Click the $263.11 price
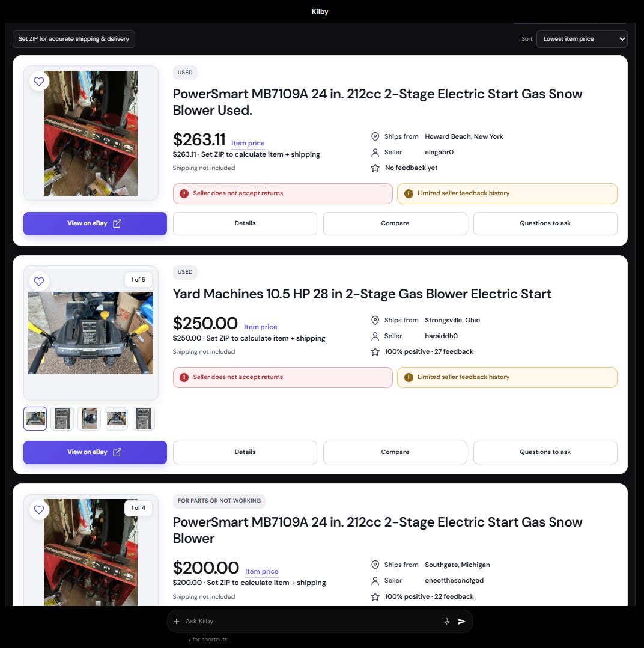 point(199,140)
